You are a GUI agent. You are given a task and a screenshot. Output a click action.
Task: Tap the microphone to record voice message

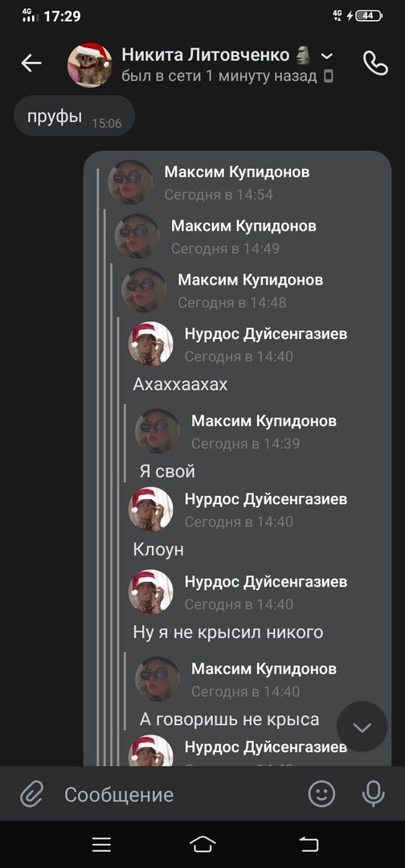click(374, 794)
